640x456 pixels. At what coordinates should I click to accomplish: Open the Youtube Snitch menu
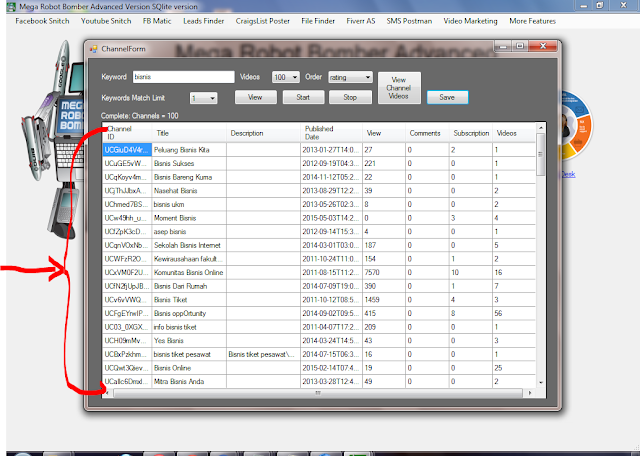click(106, 21)
